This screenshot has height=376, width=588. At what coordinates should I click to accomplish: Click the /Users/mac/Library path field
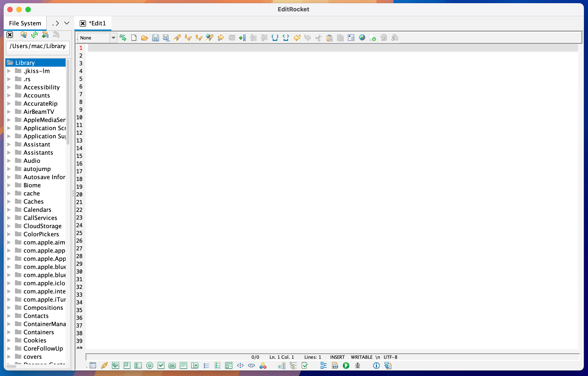(38, 46)
